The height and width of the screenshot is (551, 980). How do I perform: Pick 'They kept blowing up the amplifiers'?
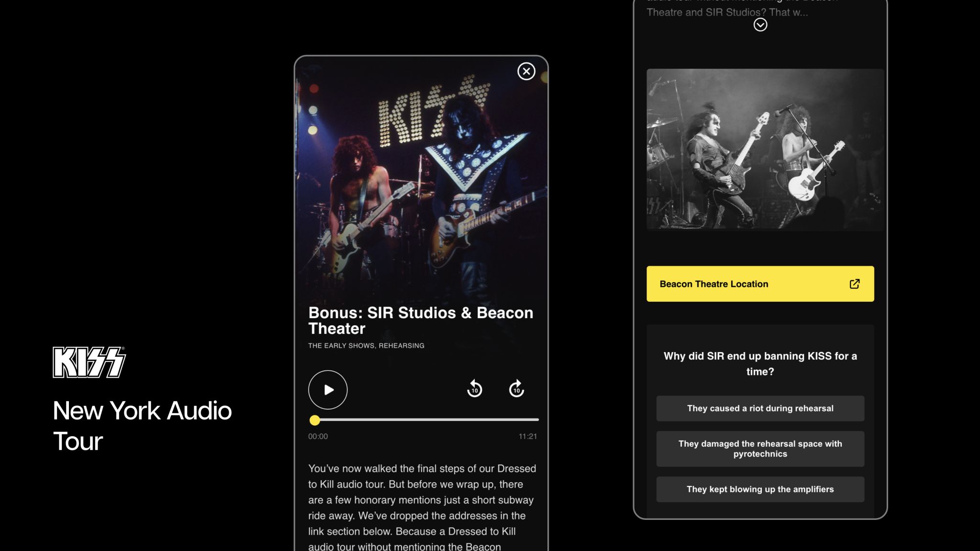coord(760,489)
